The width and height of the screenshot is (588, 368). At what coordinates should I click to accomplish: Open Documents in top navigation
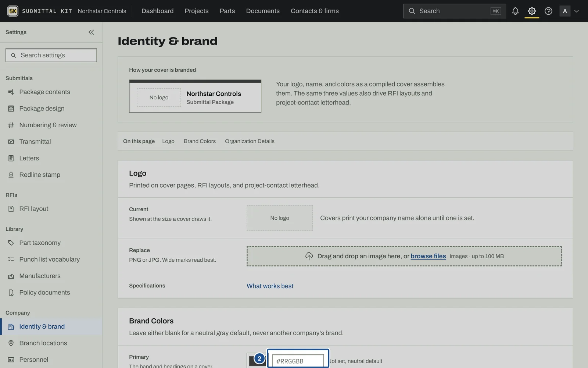[263, 11]
